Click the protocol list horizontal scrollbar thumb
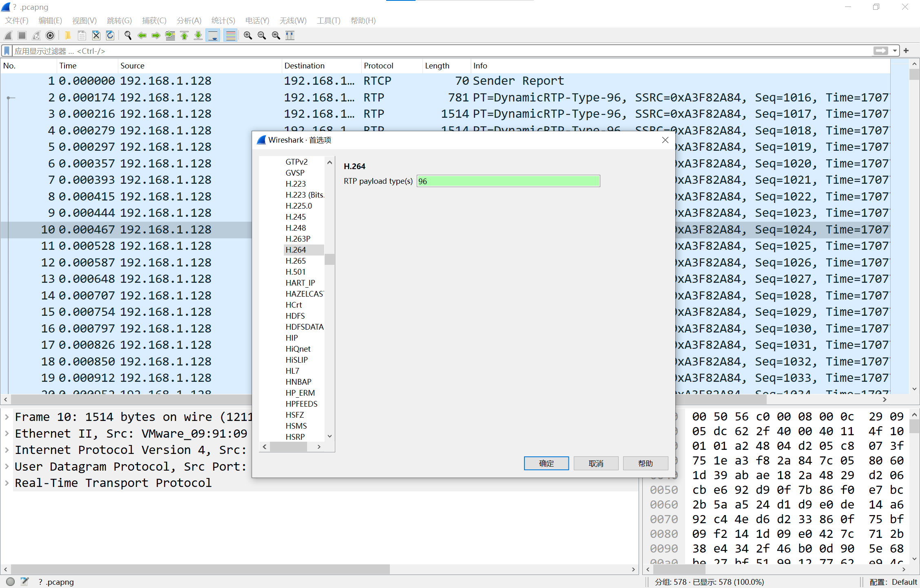920x588 pixels. coord(288,447)
